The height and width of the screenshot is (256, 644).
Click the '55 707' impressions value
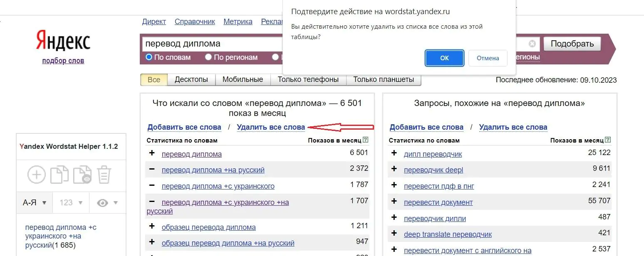pyautogui.click(x=599, y=201)
